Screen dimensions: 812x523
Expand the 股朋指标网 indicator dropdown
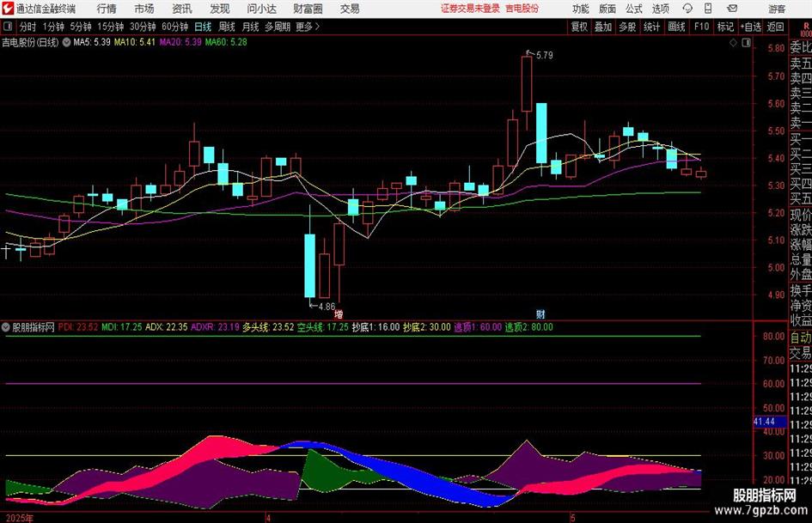click(x=6, y=327)
